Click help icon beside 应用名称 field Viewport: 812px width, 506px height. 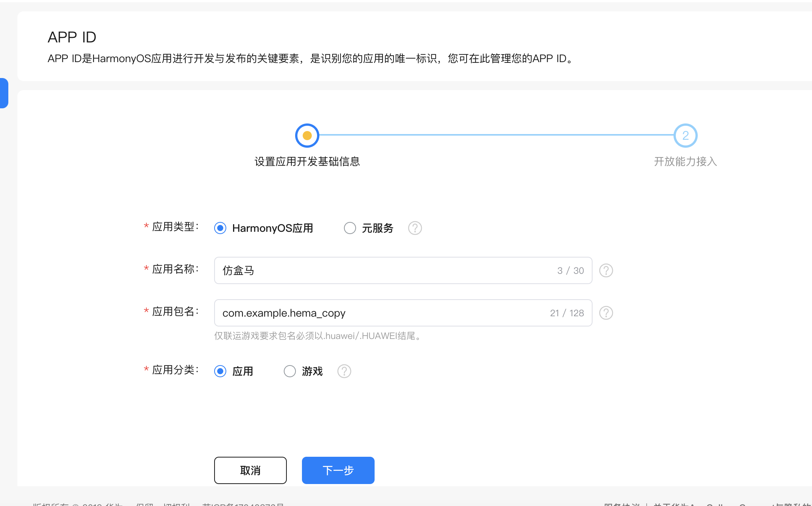click(606, 270)
